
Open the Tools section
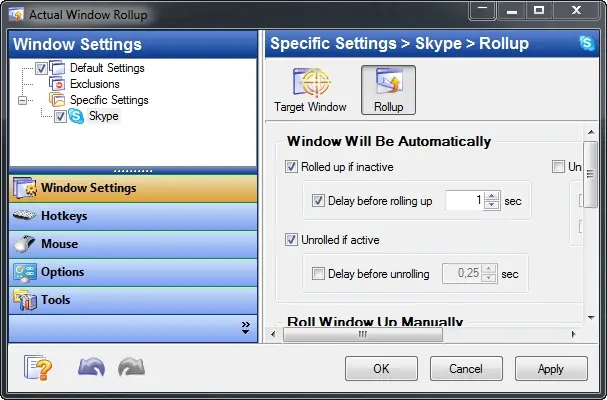pos(56,299)
